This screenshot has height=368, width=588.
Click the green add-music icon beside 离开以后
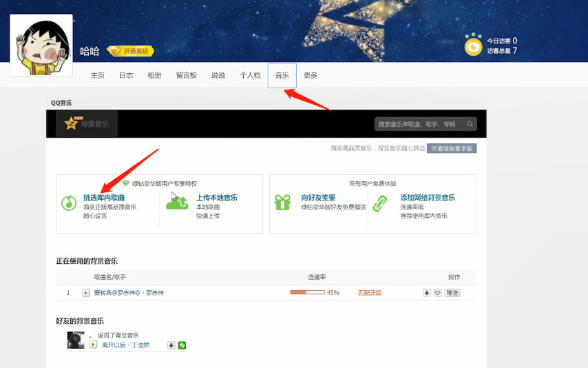pyautogui.click(x=182, y=345)
